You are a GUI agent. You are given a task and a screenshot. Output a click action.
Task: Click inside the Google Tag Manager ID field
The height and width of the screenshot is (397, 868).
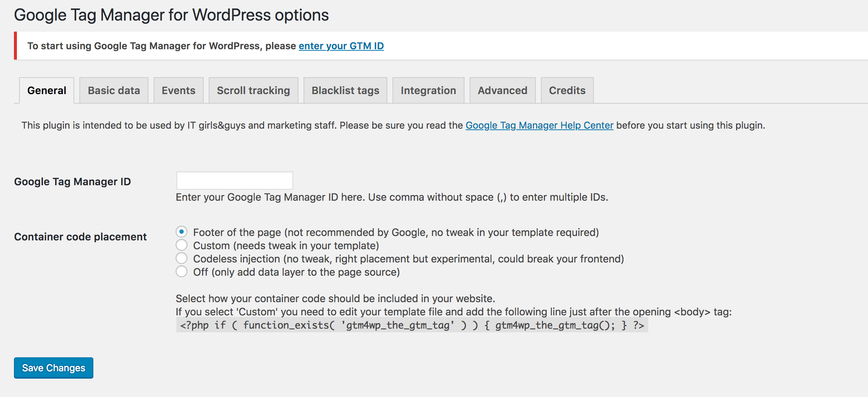(234, 180)
